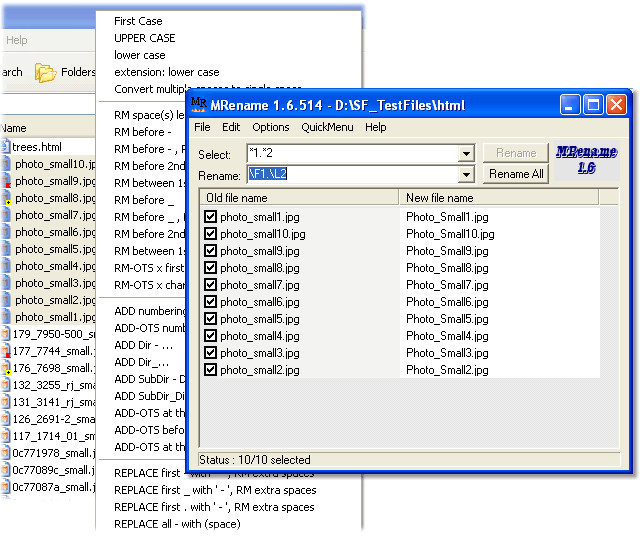Click the Rename All button
Image resolution: width=640 pixels, height=552 pixels.
point(516,174)
